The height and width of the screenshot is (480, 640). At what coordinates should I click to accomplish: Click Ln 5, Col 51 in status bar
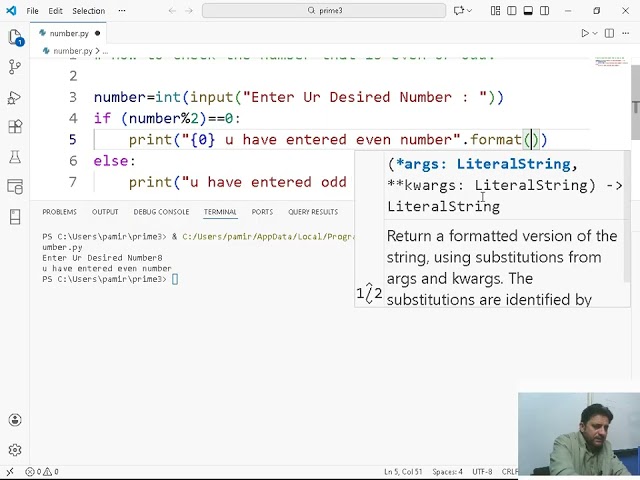tap(403, 472)
